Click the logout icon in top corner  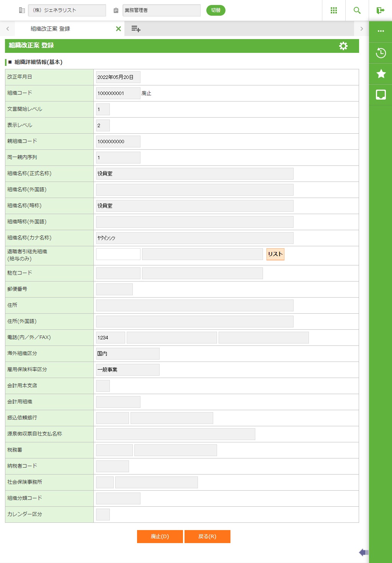tap(380, 10)
